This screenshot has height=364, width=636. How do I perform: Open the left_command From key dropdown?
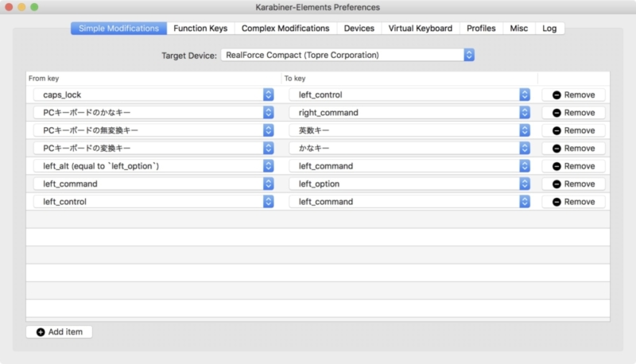[153, 184]
